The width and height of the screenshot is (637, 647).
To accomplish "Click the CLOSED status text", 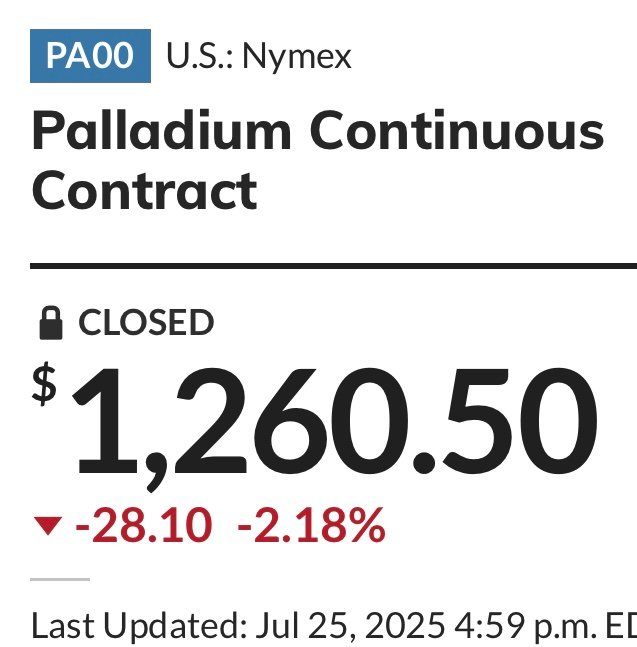I will (x=146, y=322).
